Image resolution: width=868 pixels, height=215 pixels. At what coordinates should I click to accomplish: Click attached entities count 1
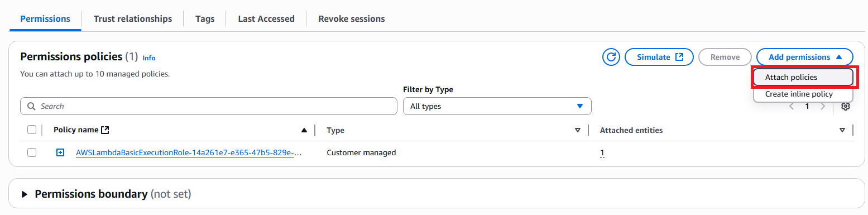tap(602, 152)
